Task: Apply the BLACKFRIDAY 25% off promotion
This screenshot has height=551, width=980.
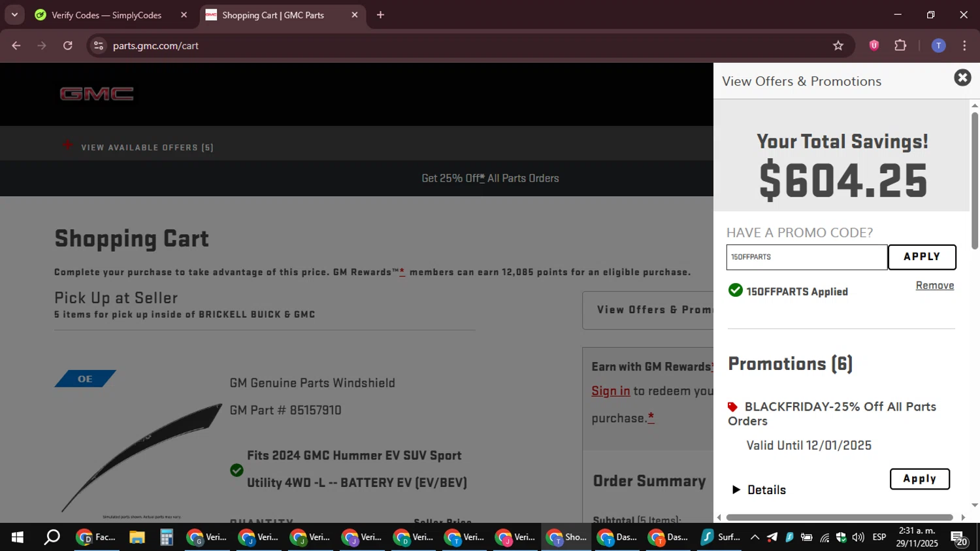Action: pos(920,478)
